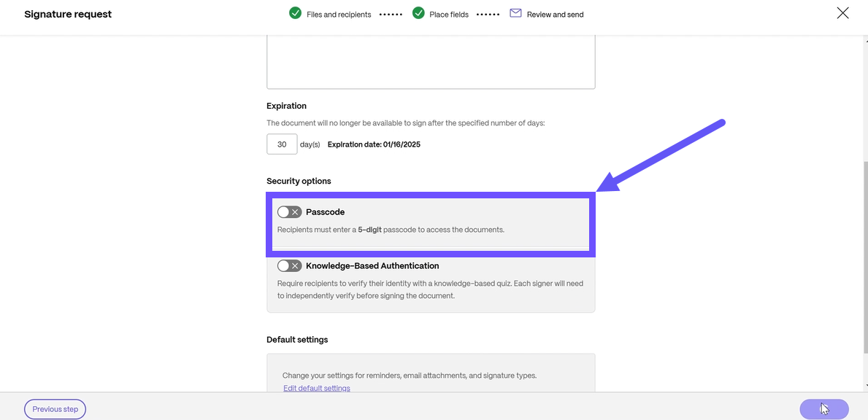Click the Files and recipients green checkmark icon
The height and width of the screenshot is (420, 868).
coord(295,13)
